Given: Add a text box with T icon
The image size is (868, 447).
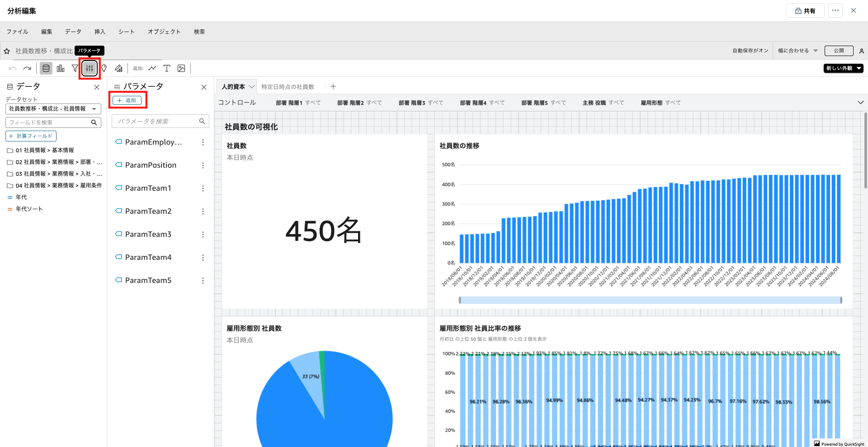Looking at the screenshot, I should (x=167, y=68).
